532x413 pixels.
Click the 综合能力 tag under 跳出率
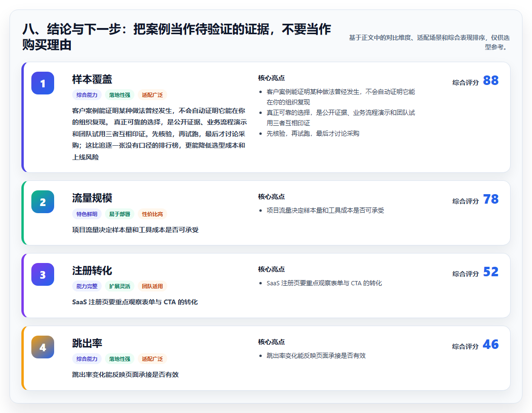87,359
